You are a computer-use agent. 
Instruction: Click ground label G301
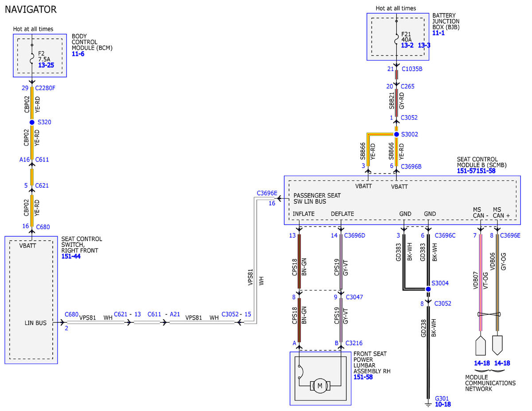click(443, 398)
